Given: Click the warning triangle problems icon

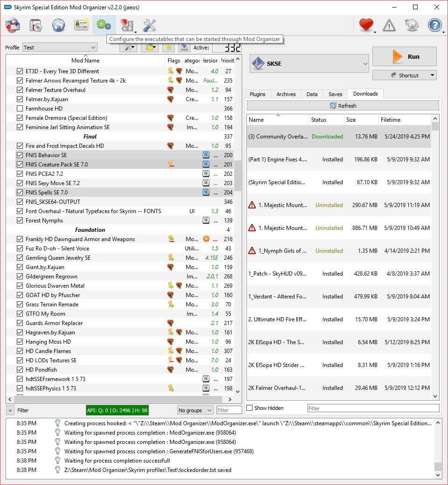Looking at the screenshot, I should 389,25.
